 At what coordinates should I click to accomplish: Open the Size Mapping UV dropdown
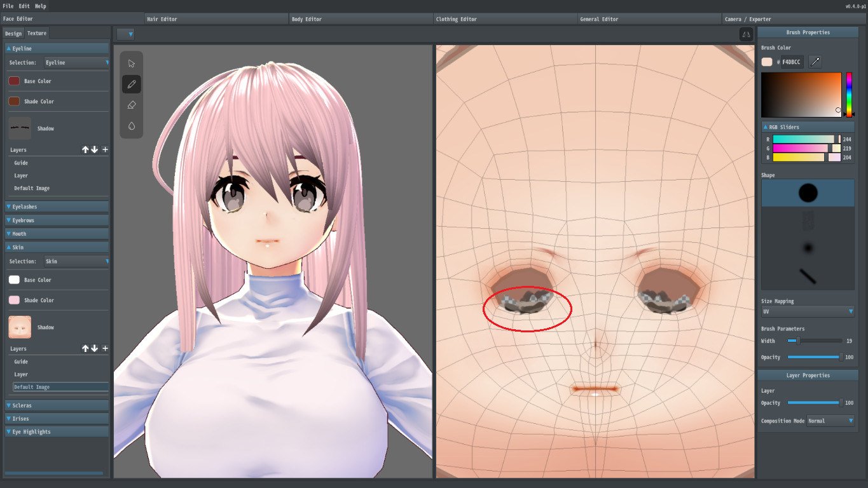click(808, 311)
